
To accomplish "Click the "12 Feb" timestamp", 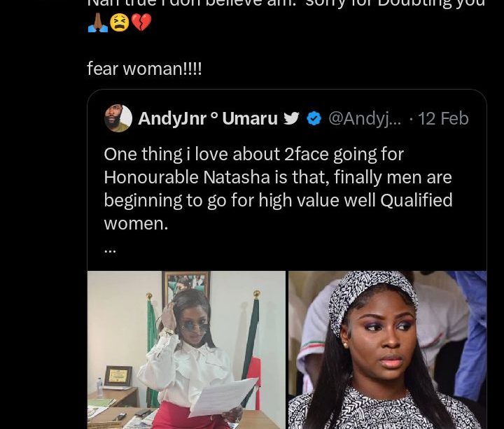I will click(443, 119).
